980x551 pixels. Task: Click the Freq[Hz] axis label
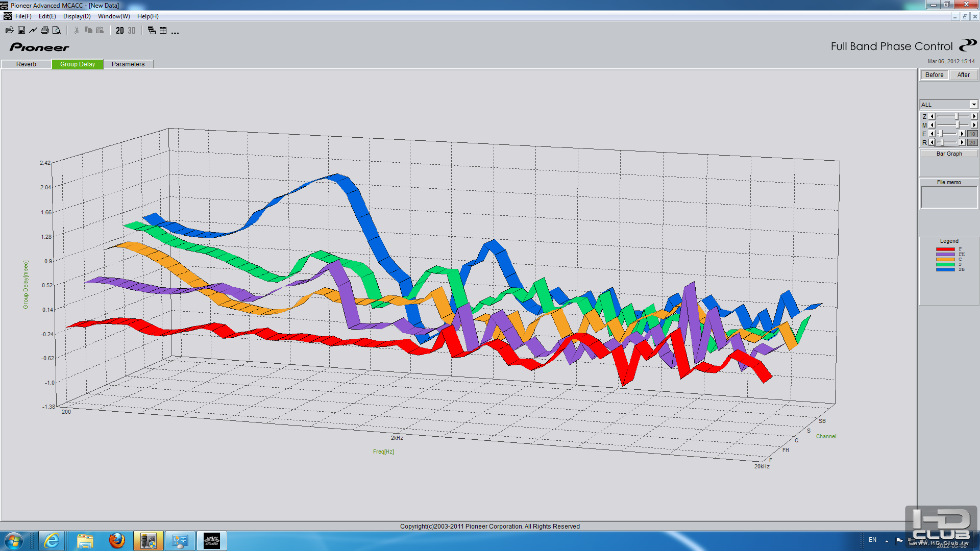pos(383,452)
